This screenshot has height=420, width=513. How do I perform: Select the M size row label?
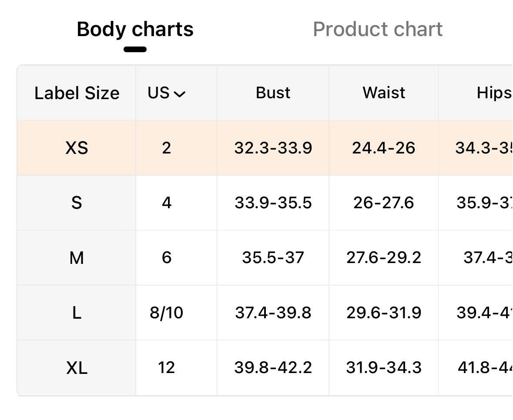(77, 257)
